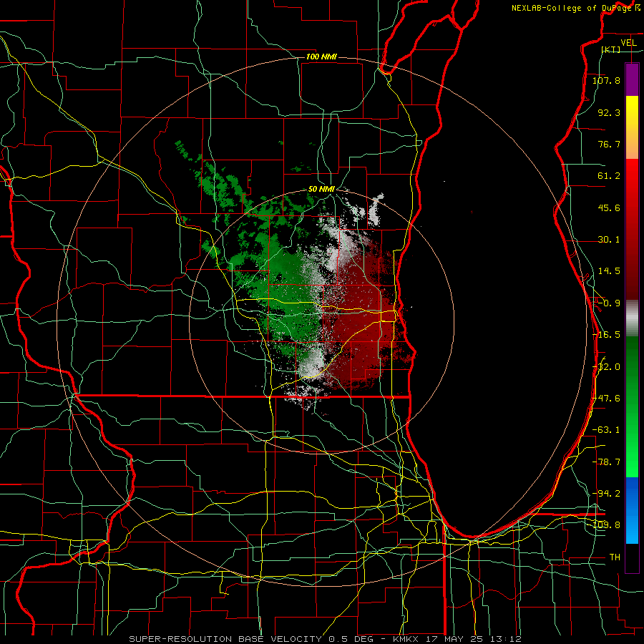Click the -32.0 velocity scale value
Image resolution: width=644 pixels, height=644 pixels.
tap(606, 367)
